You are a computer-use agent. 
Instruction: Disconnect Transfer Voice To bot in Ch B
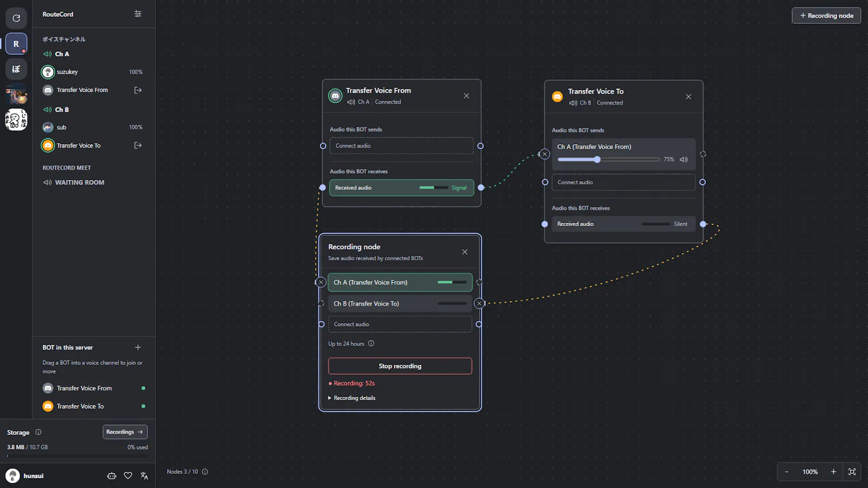(138, 145)
